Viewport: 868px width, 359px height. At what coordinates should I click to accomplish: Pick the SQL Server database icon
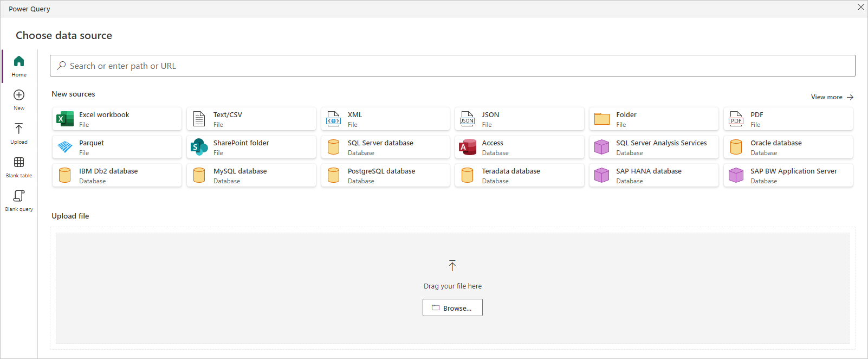pyautogui.click(x=334, y=147)
